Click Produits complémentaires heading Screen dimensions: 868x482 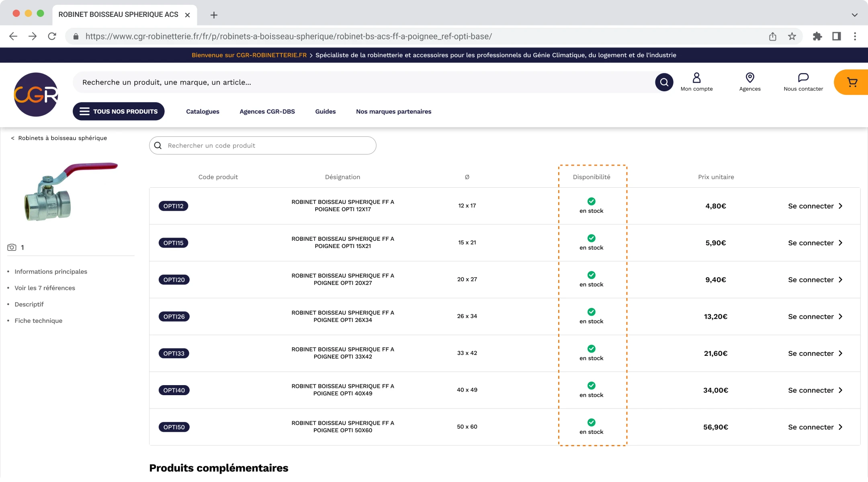click(x=219, y=468)
